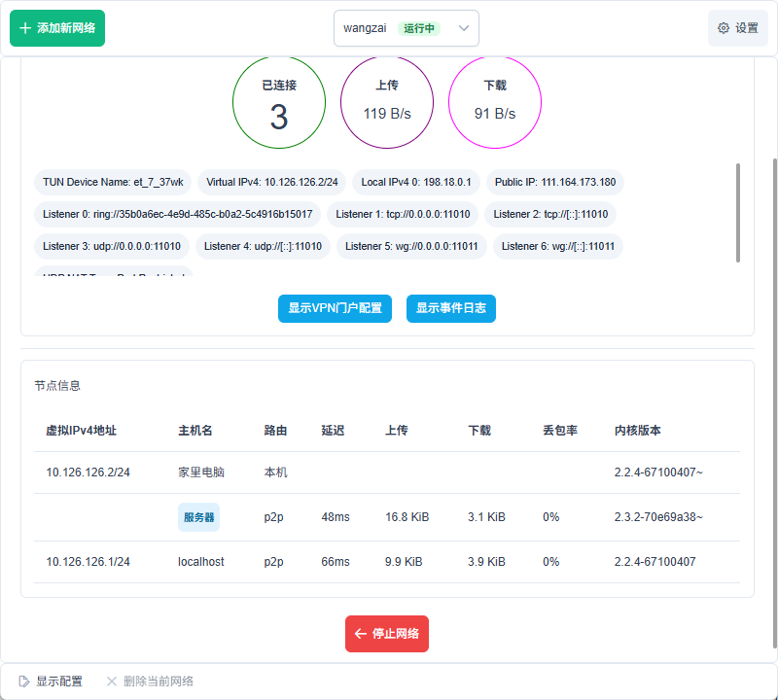This screenshot has width=778, height=700.
Task: Click the plus icon on 添加新网络
Action: (x=26, y=28)
